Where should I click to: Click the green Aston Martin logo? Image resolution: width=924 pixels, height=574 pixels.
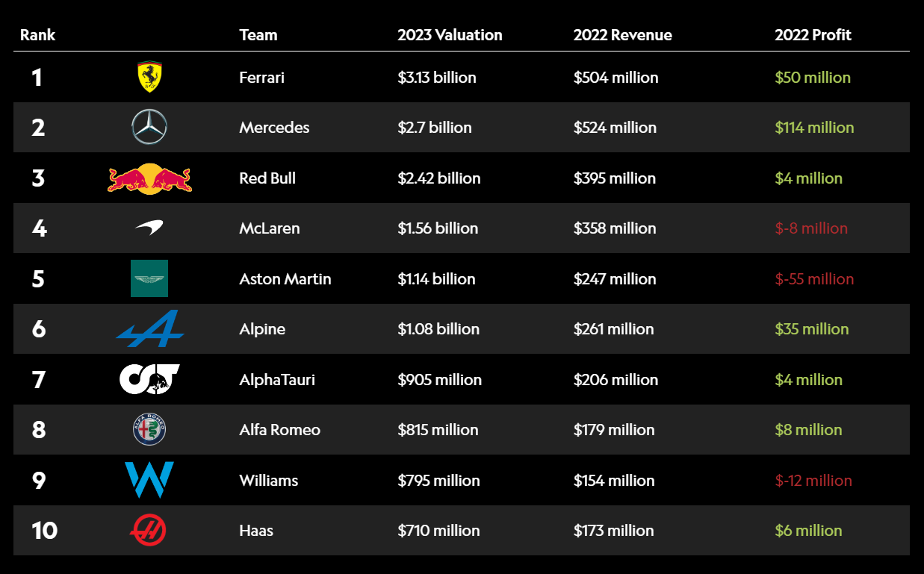(149, 278)
